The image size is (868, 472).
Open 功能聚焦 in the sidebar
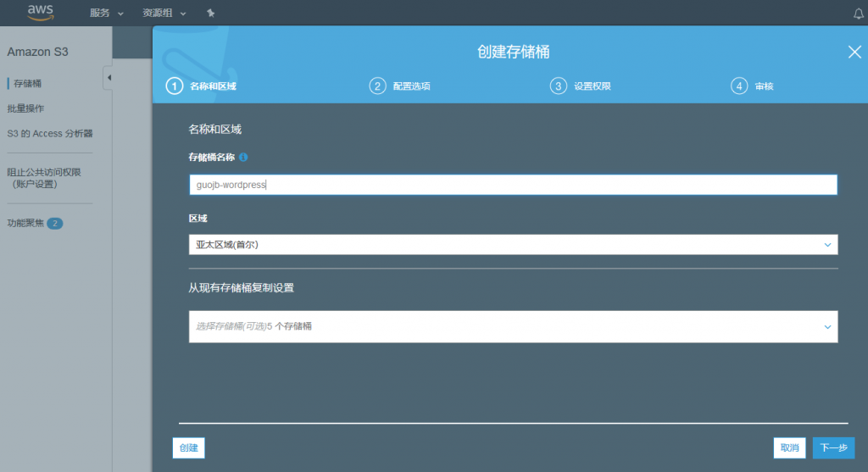[x=25, y=223]
